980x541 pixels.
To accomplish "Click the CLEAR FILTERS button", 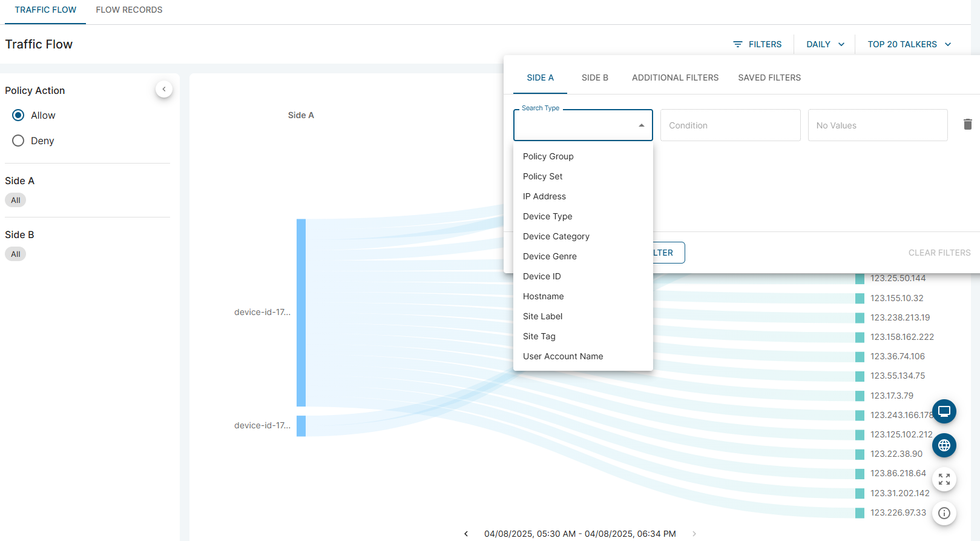I will pyautogui.click(x=939, y=253).
